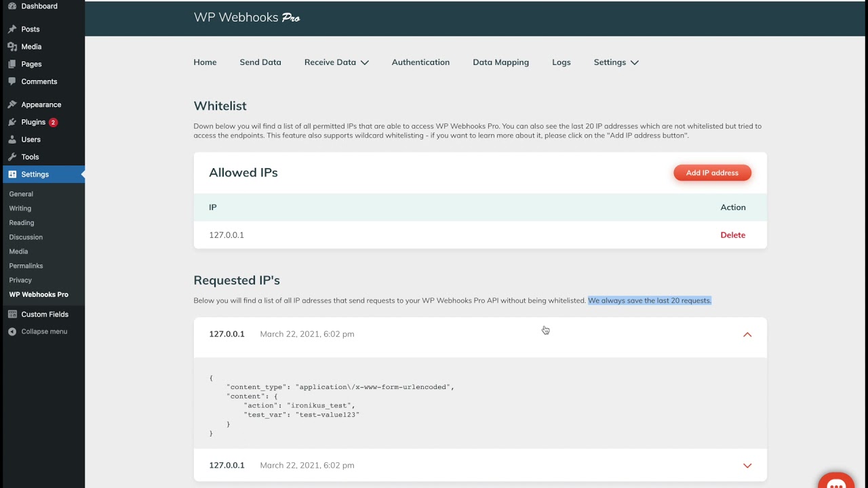Click second request's March 22, 2021 timestamp
The height and width of the screenshot is (488, 868).
pyautogui.click(x=307, y=466)
